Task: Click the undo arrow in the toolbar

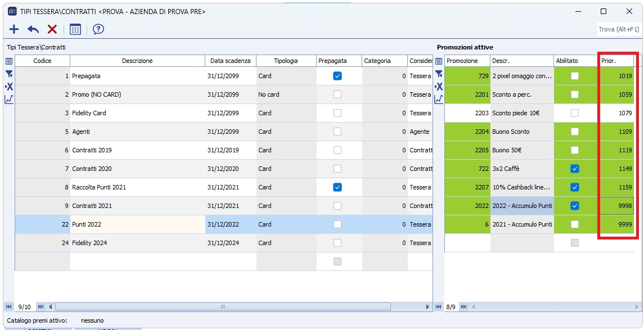Action: click(x=33, y=29)
